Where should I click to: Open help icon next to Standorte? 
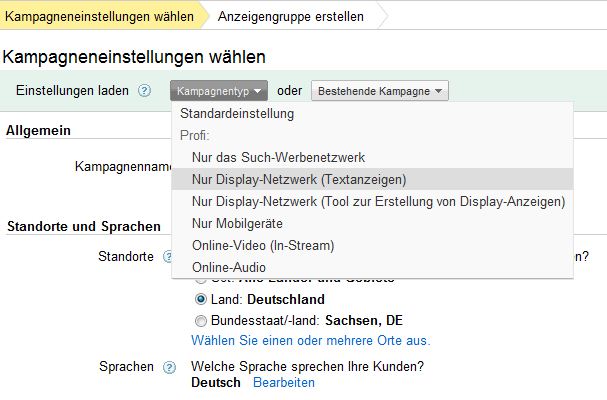(x=168, y=257)
